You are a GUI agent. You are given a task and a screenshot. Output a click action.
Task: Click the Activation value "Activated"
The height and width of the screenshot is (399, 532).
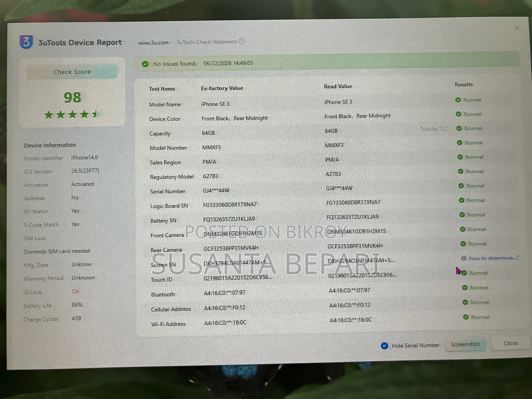(x=82, y=184)
